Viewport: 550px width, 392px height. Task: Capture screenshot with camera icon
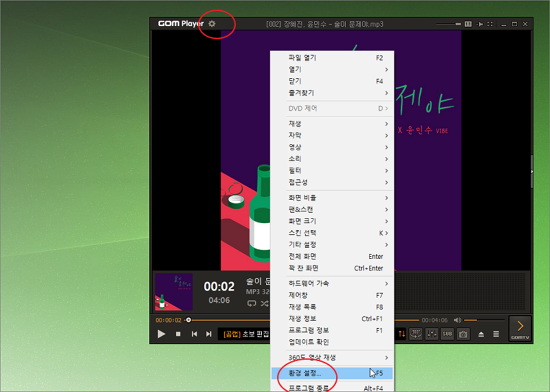click(463, 334)
